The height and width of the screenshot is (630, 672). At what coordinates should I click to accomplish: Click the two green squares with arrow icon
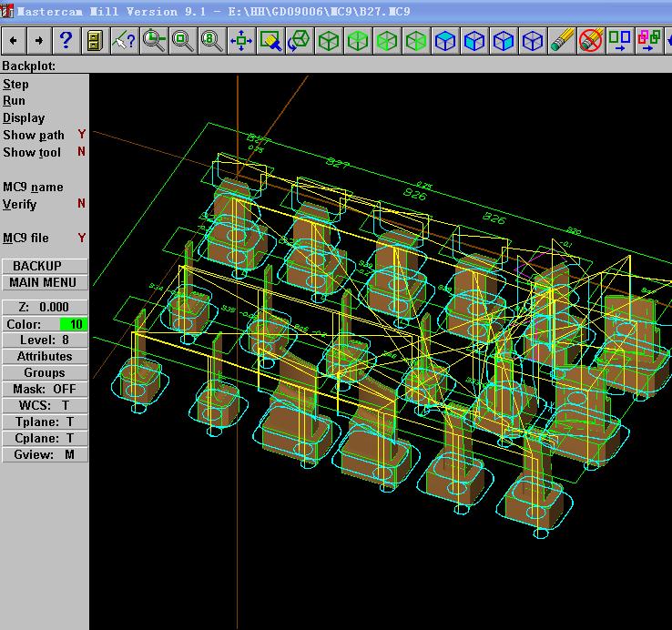(x=620, y=40)
